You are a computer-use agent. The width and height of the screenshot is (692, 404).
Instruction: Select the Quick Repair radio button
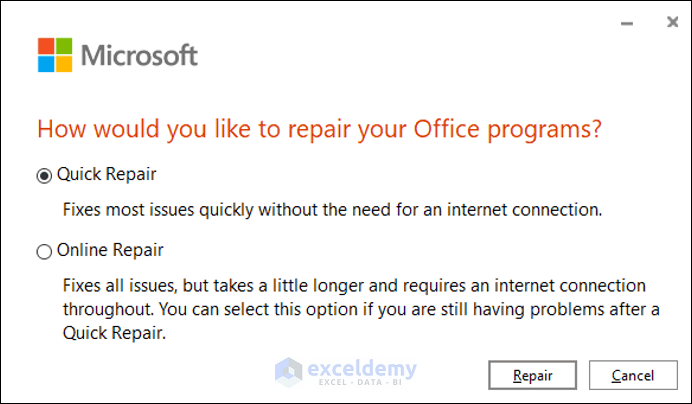(44, 175)
